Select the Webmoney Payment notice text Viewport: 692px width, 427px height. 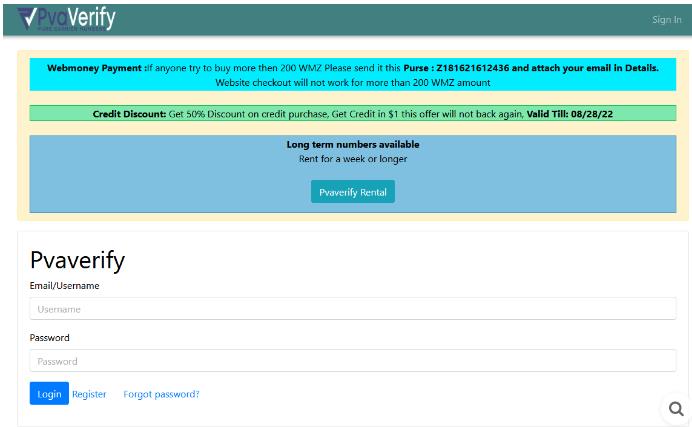tap(353, 75)
